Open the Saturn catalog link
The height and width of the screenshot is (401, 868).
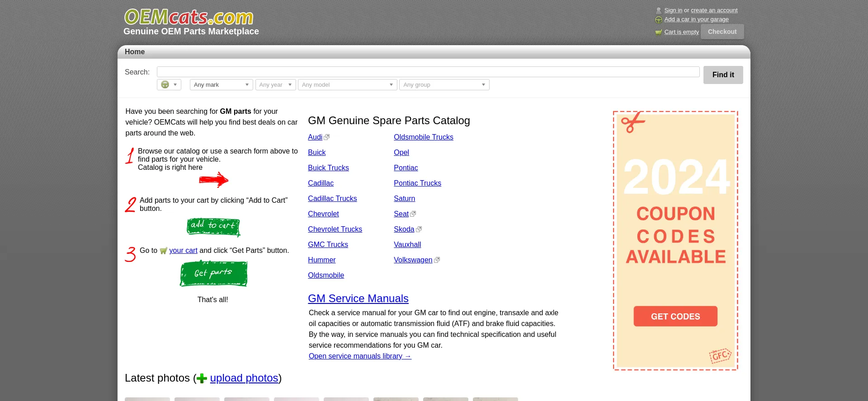[405, 198]
